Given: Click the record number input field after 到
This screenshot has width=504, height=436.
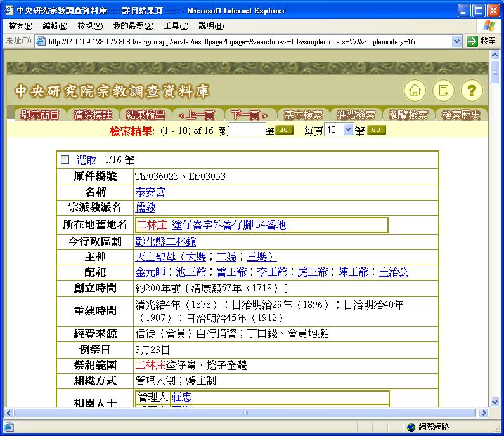Looking at the screenshot, I should point(247,130).
